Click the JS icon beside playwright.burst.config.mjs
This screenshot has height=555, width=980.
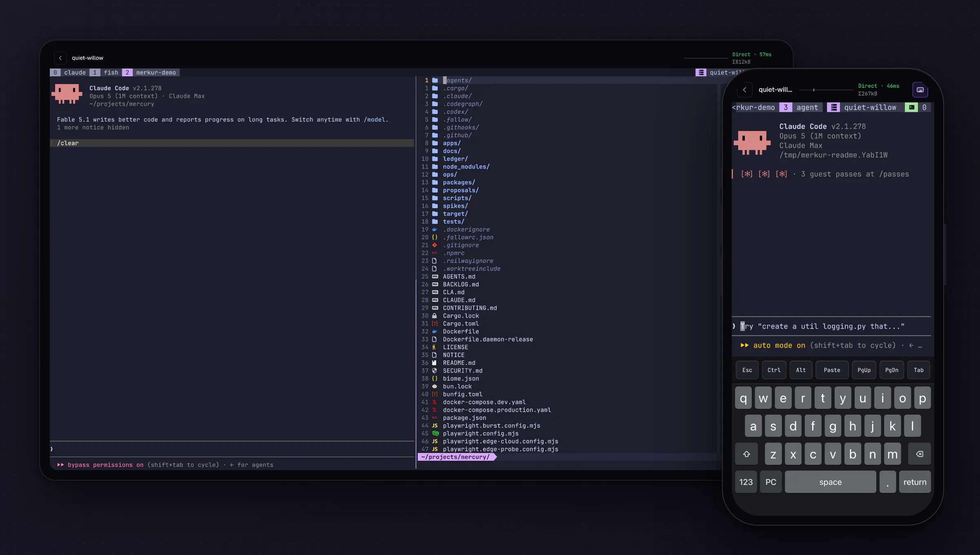tap(435, 426)
